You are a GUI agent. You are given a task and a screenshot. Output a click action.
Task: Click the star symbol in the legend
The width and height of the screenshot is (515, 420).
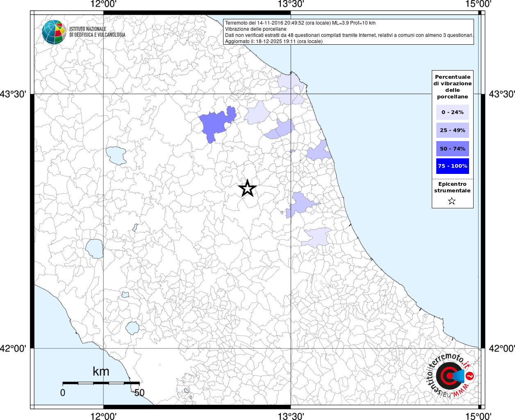click(452, 201)
